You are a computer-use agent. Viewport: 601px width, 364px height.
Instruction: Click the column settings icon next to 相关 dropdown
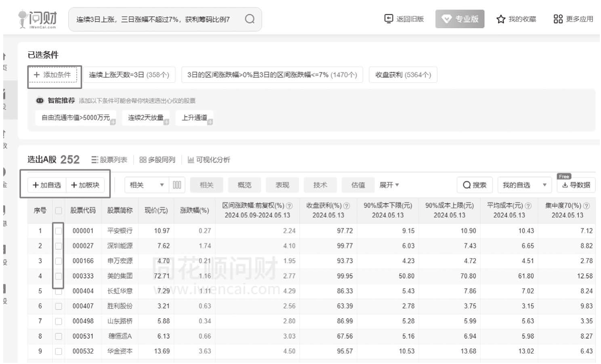click(x=177, y=185)
